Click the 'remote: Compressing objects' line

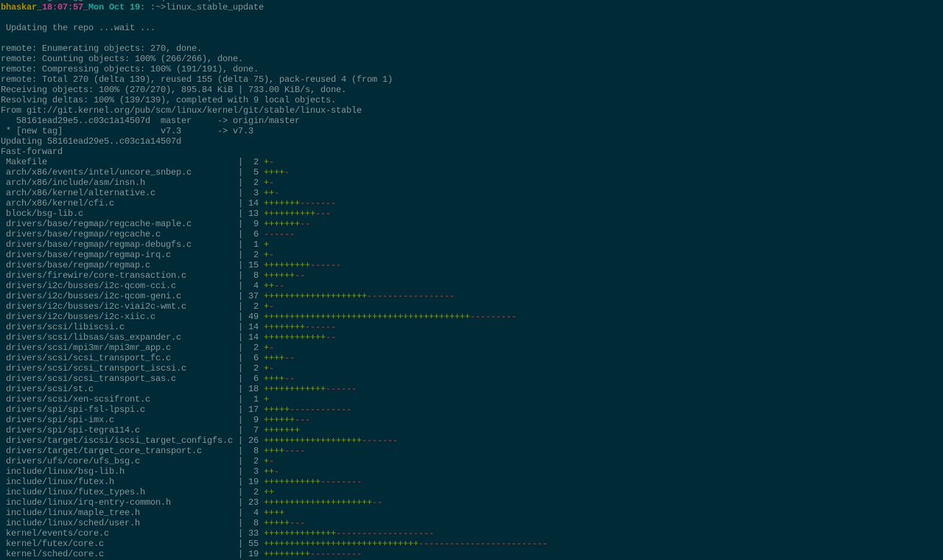pos(130,68)
